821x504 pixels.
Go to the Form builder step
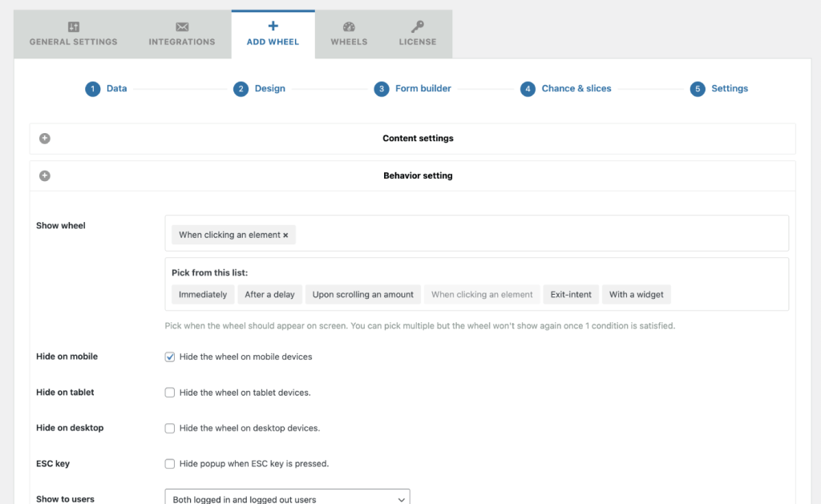pos(382,88)
